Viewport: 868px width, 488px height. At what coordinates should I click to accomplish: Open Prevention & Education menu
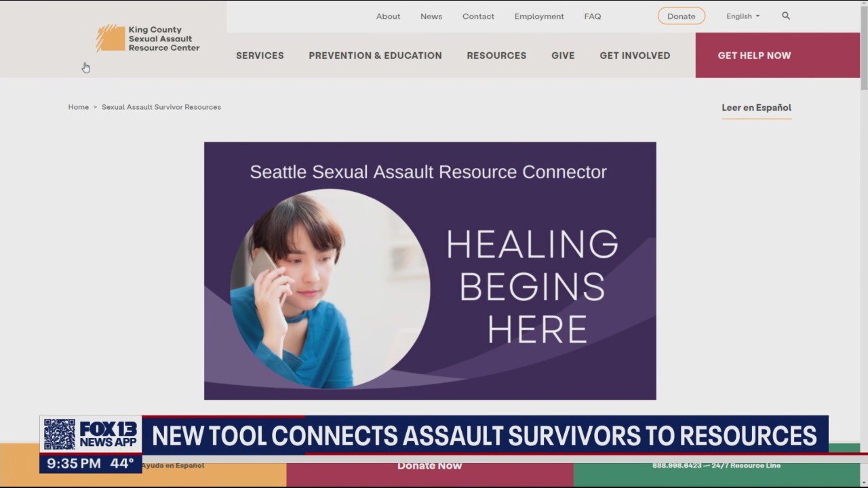pyautogui.click(x=375, y=56)
